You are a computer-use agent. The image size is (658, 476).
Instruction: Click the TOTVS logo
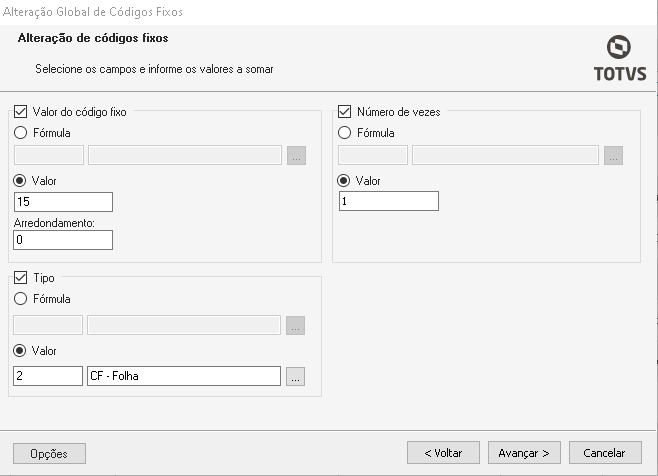pos(620,58)
